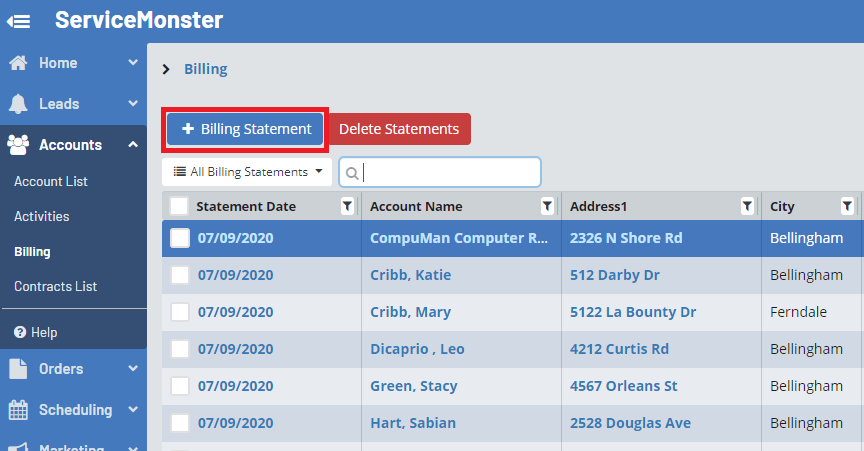
Task: Open filter icon on Account Name column
Action: [x=547, y=206]
